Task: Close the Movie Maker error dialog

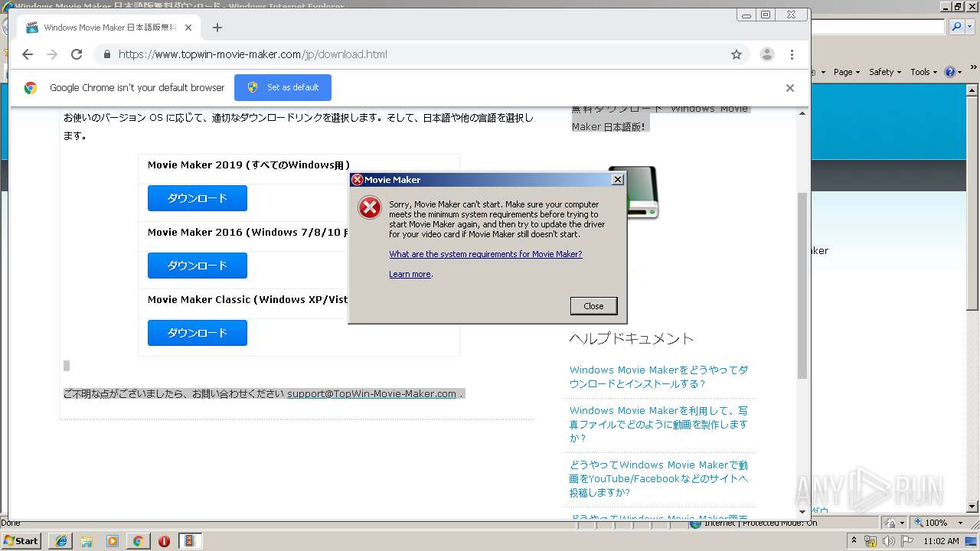Action: [593, 306]
